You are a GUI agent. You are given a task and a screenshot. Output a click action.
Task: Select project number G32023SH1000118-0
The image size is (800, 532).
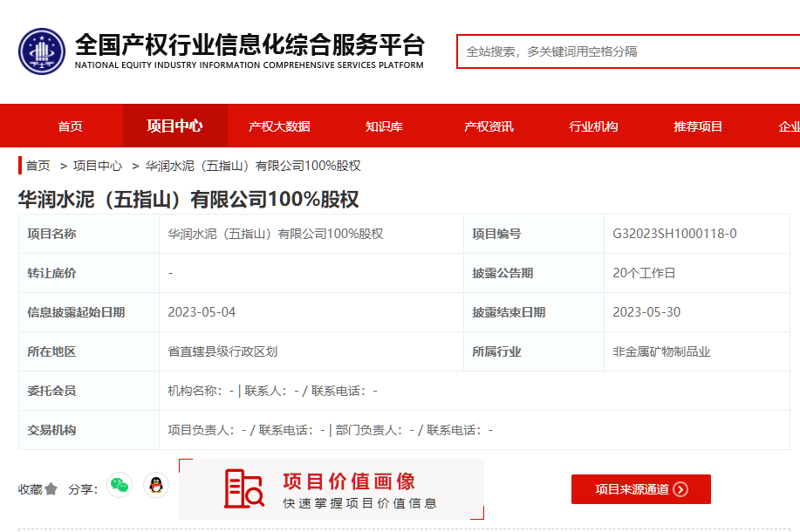coord(674,234)
